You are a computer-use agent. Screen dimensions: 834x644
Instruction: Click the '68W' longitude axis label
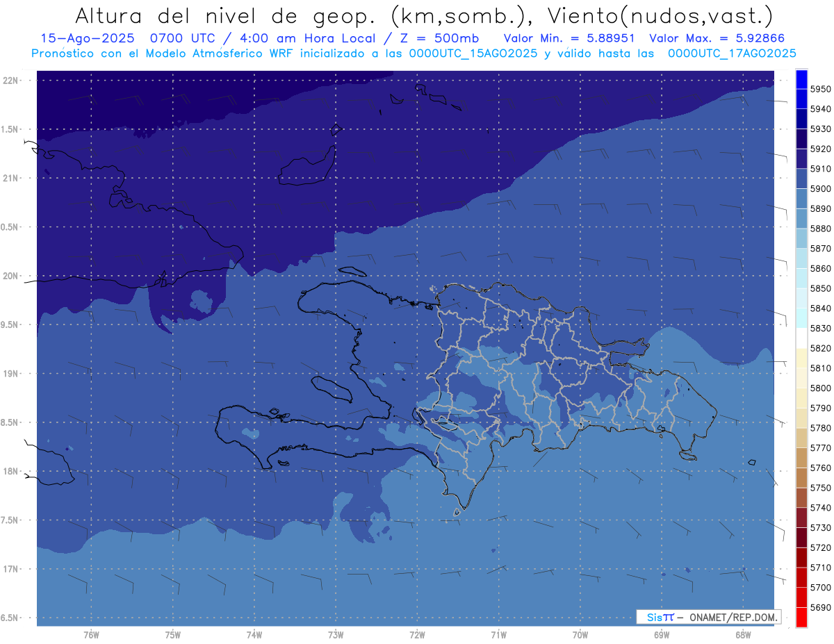point(743,635)
